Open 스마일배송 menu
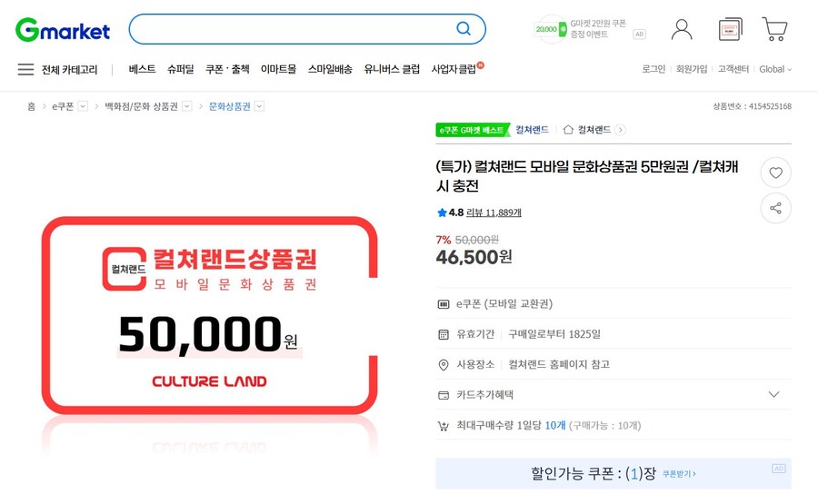Viewport: 818px width, 504px height. (330, 69)
